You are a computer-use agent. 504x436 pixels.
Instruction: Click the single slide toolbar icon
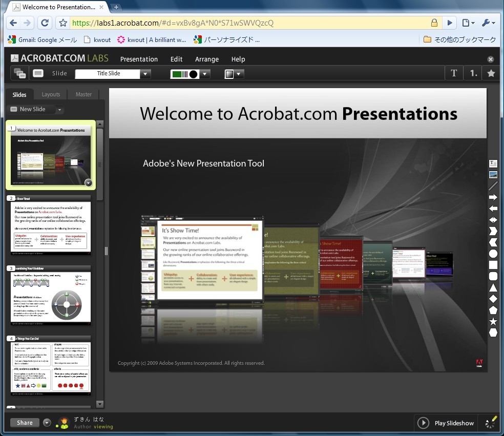[38, 73]
